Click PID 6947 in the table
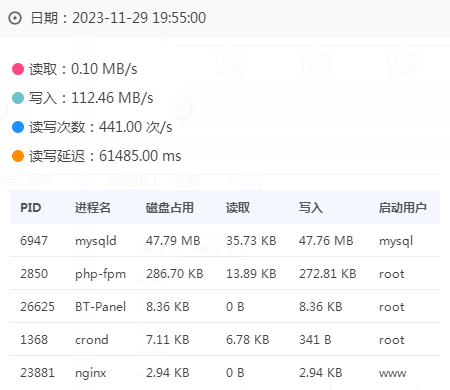Screen dimensions: 450x390 [34, 240]
